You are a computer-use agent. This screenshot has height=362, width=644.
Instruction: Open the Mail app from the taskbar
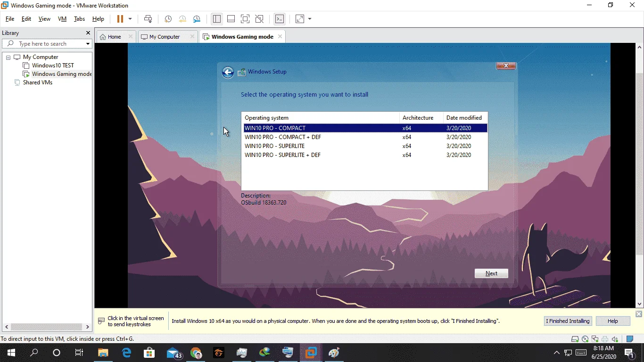[174, 353]
